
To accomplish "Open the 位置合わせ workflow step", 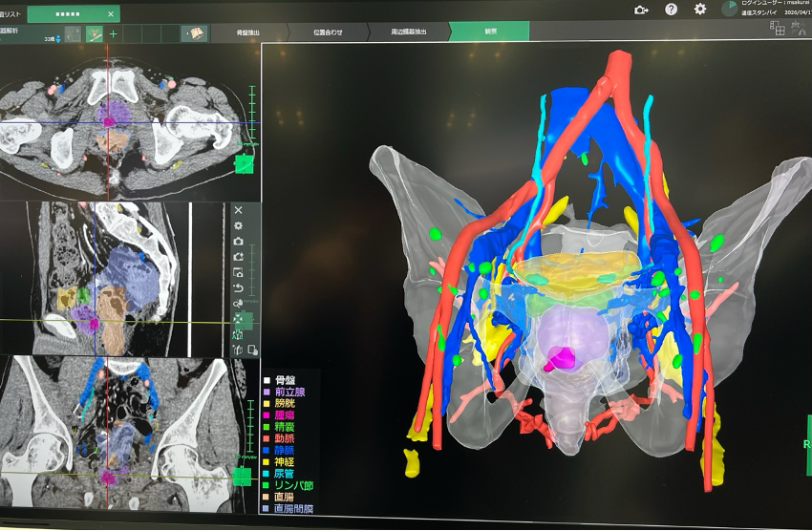I will coord(327,32).
